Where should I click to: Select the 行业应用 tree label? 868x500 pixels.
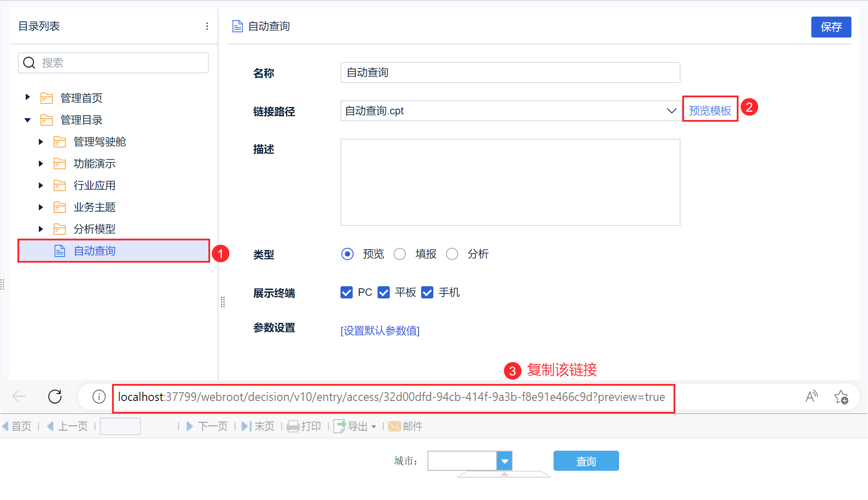95,185
